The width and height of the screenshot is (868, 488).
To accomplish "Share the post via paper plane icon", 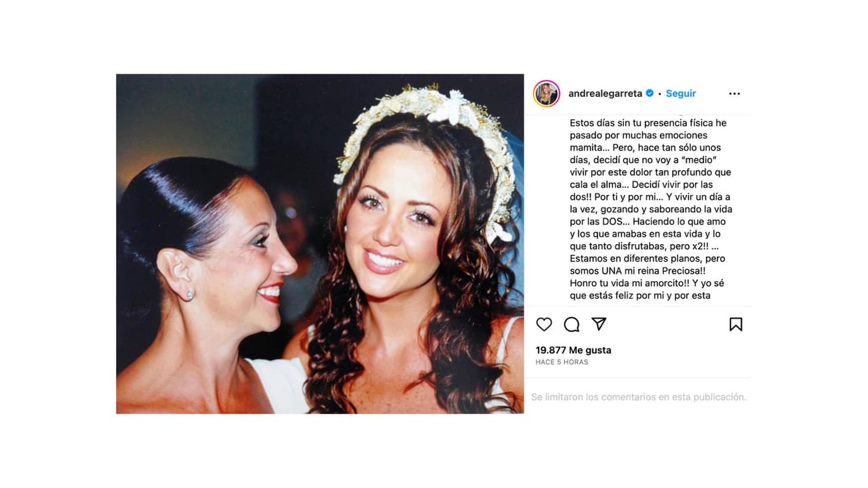I will pyautogui.click(x=599, y=324).
